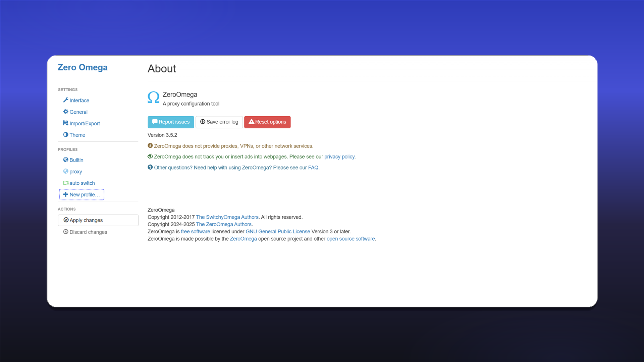Click the checkmark icon in Apply changes

66,220
